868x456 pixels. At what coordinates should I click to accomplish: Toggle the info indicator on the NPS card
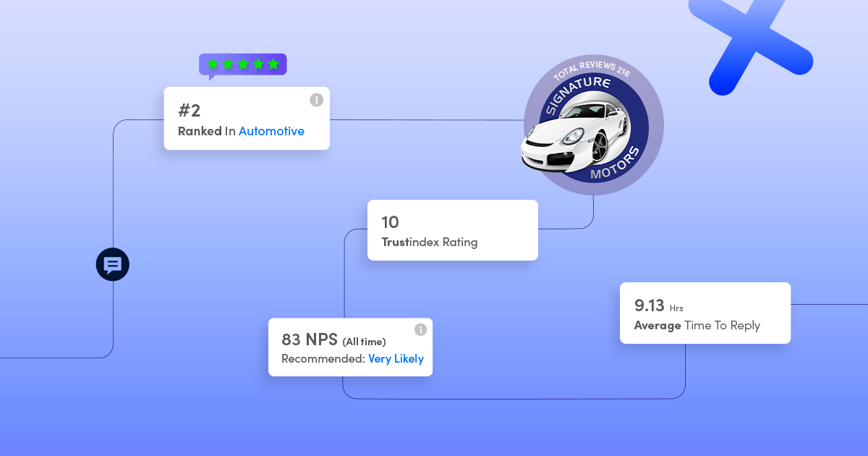(421, 329)
